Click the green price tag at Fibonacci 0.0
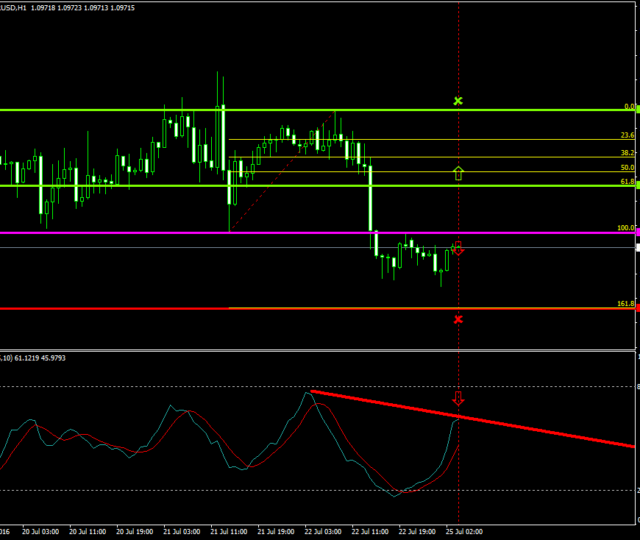 tap(636, 109)
